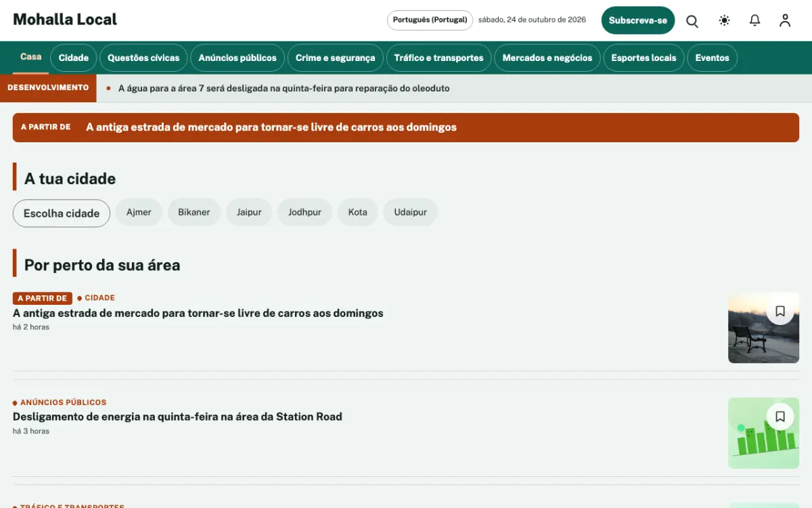
Task: Select the Casa tab
Action: (31, 57)
